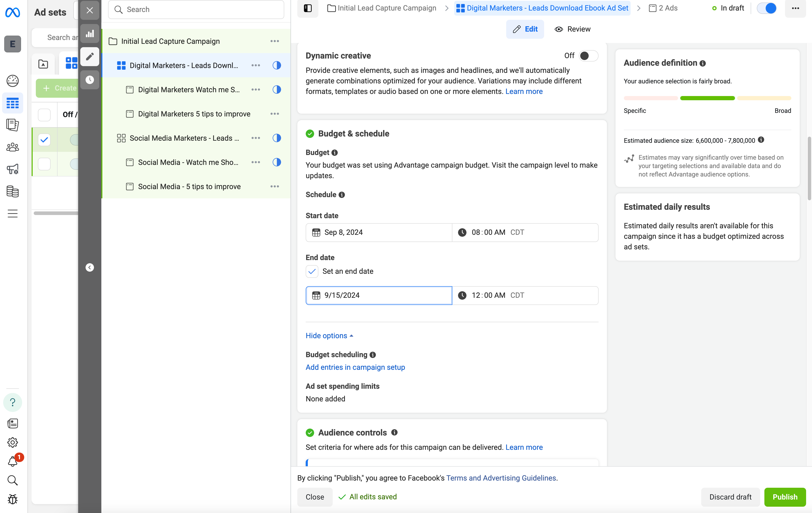Screen dimensions: 812x513
Task: Switch to the Review tab
Action: click(x=573, y=29)
